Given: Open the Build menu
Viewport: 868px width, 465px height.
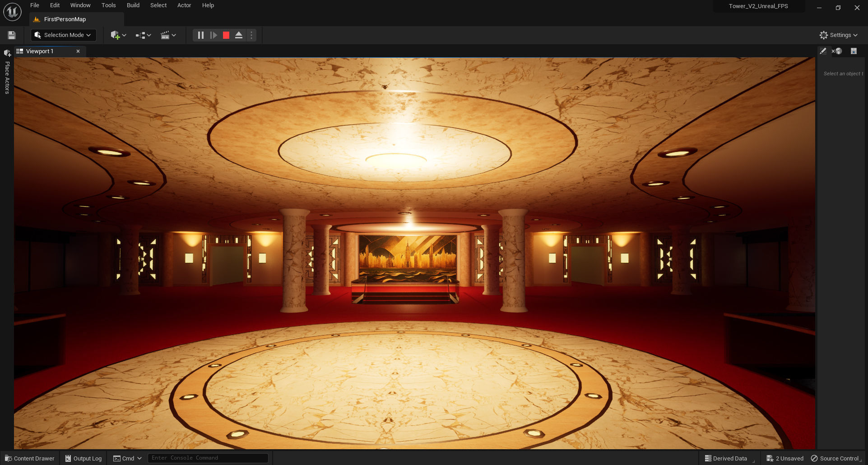Looking at the screenshot, I should (133, 5).
